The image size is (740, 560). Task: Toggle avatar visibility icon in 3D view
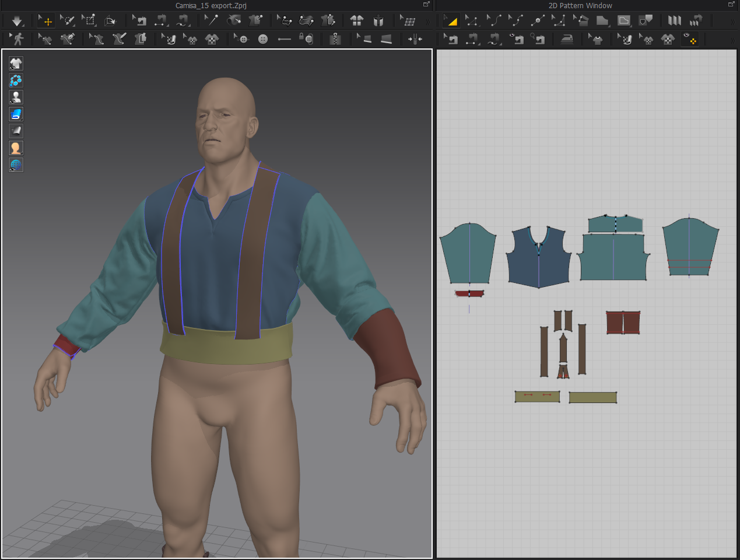tap(16, 97)
